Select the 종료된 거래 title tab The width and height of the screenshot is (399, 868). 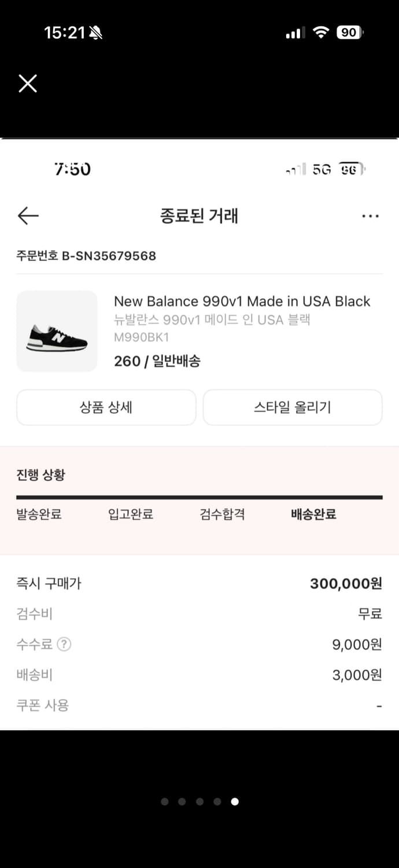tap(199, 215)
